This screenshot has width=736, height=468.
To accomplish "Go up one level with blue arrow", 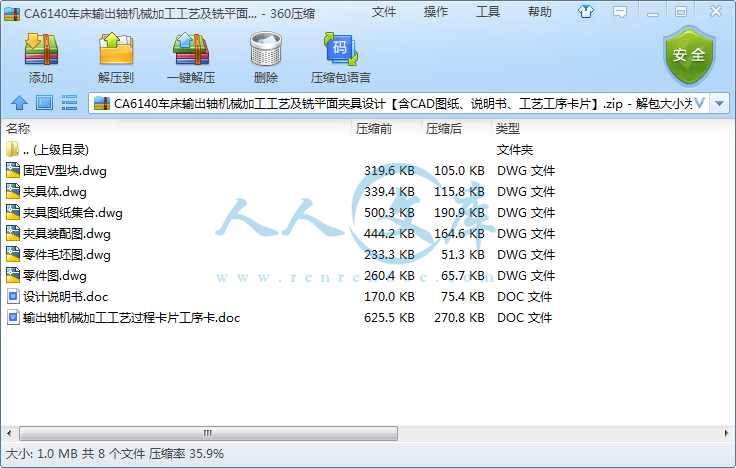I will pos(19,103).
